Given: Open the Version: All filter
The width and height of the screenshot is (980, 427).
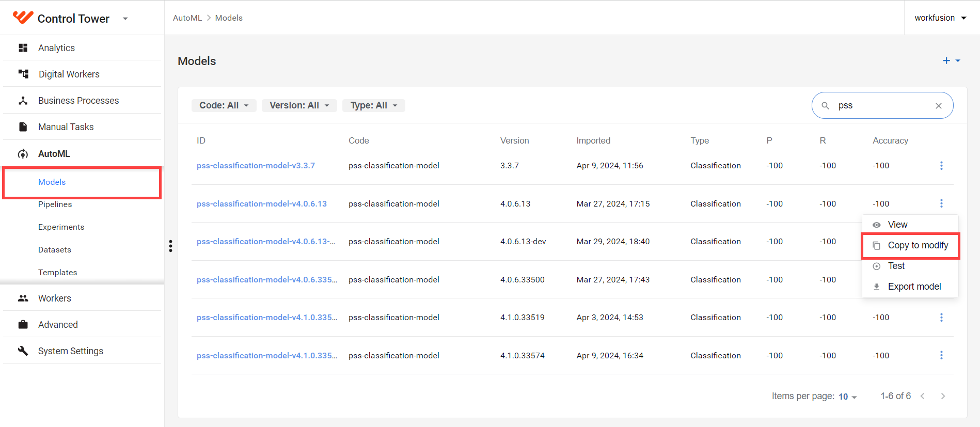Looking at the screenshot, I should [299, 105].
